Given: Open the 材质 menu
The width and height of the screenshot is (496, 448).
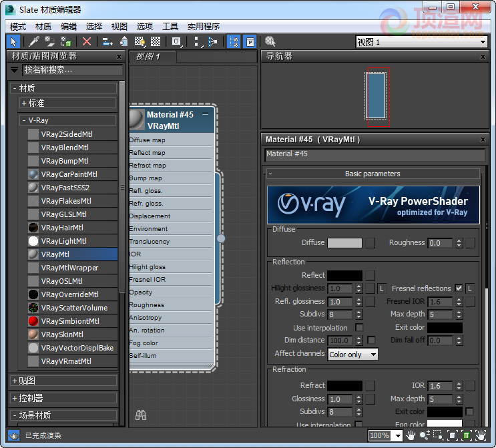Looking at the screenshot, I should tap(43, 26).
